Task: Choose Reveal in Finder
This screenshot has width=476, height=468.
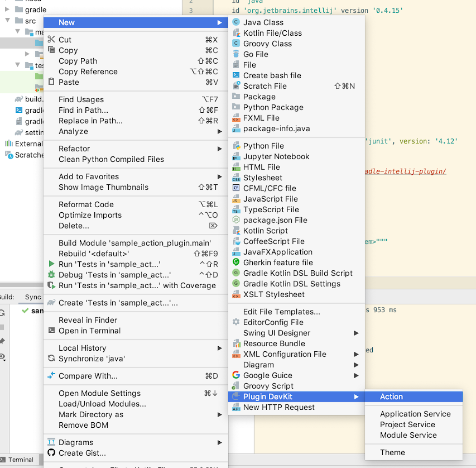Action: point(136,320)
